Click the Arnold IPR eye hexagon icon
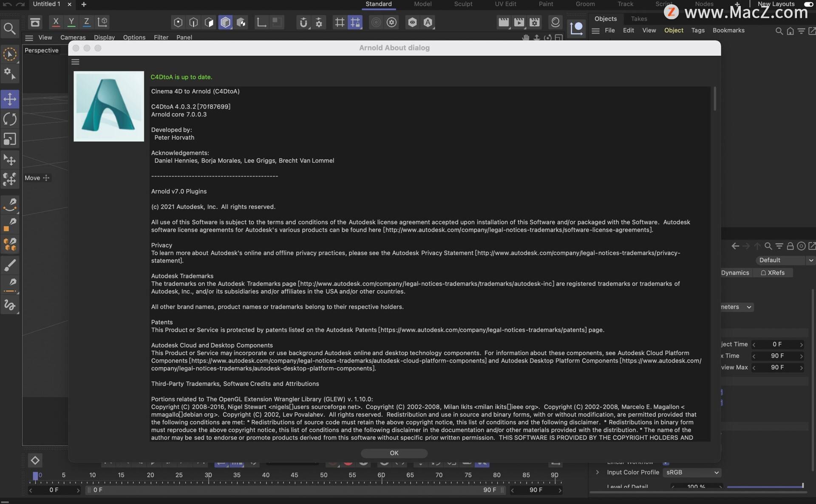 (x=412, y=22)
